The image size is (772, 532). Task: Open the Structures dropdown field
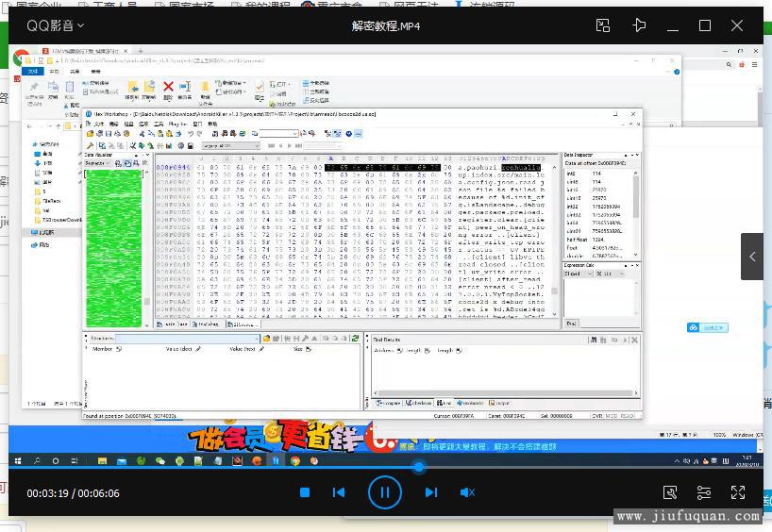pos(188,339)
